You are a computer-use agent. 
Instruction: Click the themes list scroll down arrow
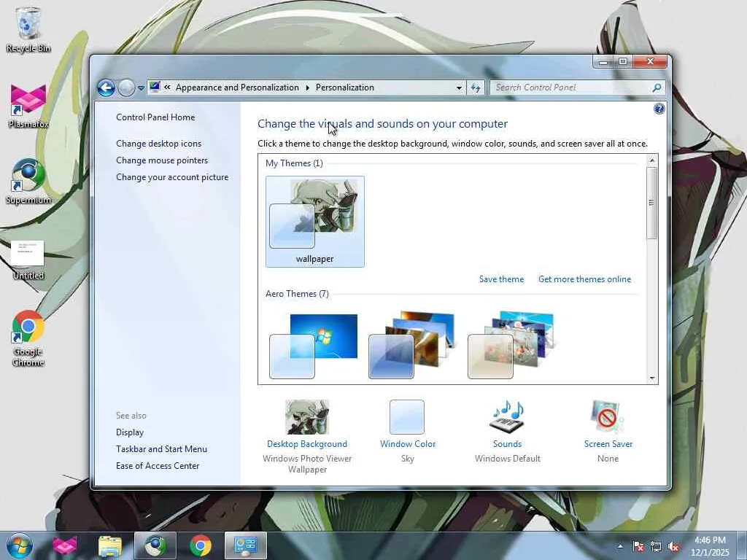click(652, 378)
